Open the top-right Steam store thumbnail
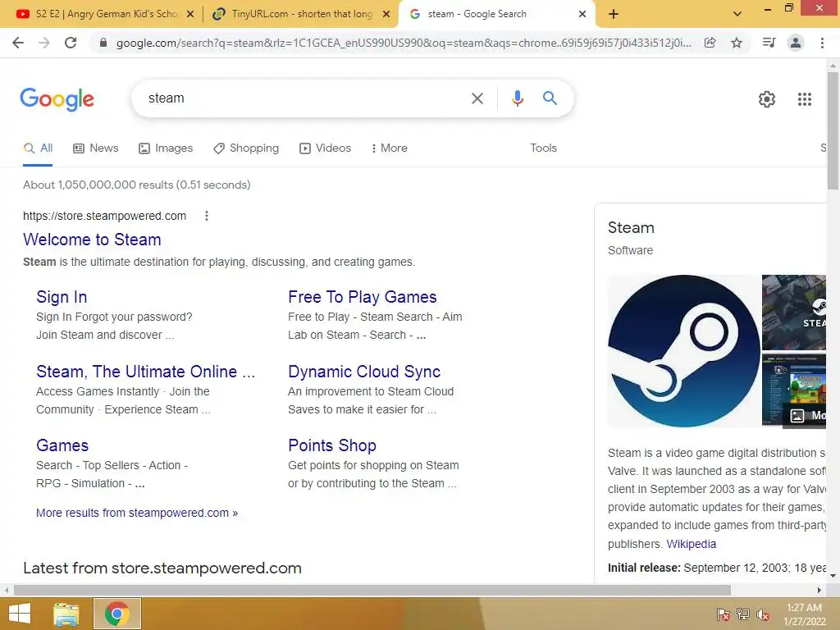 pos(794,312)
